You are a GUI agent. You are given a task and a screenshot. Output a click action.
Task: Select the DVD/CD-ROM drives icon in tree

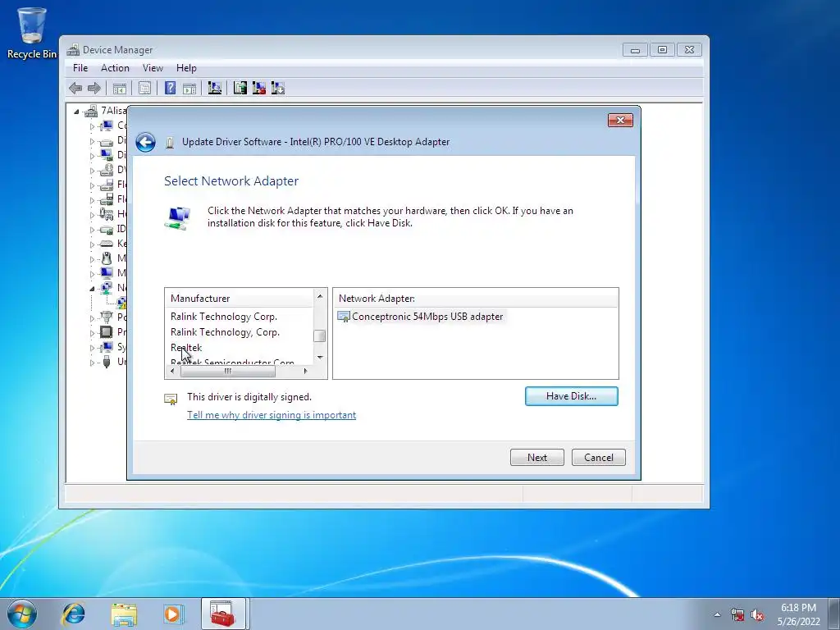(107, 170)
